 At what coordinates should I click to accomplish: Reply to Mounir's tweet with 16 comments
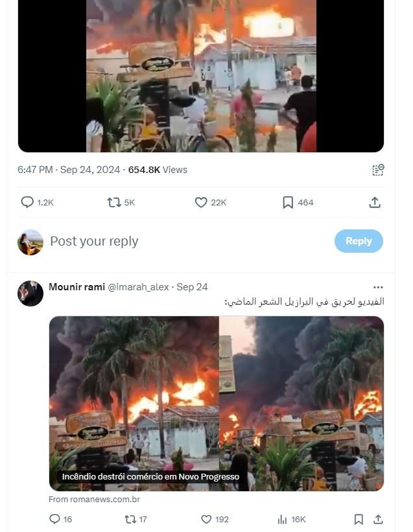(x=60, y=520)
